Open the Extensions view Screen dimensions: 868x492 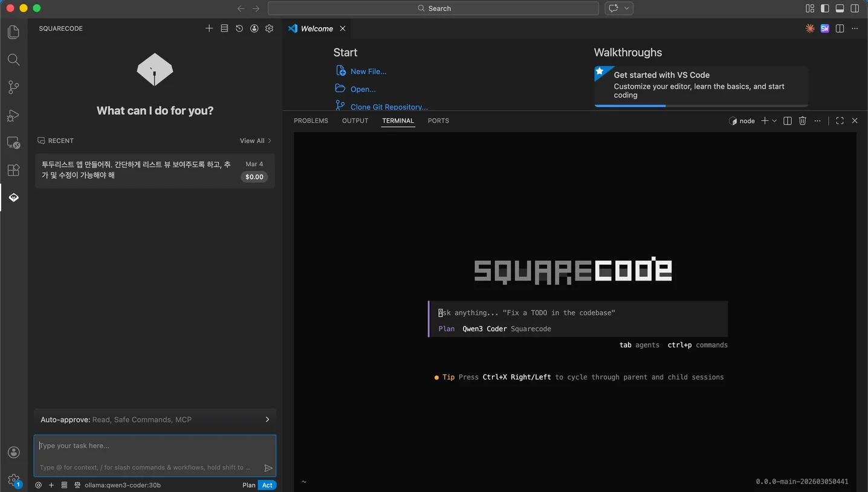tap(13, 170)
